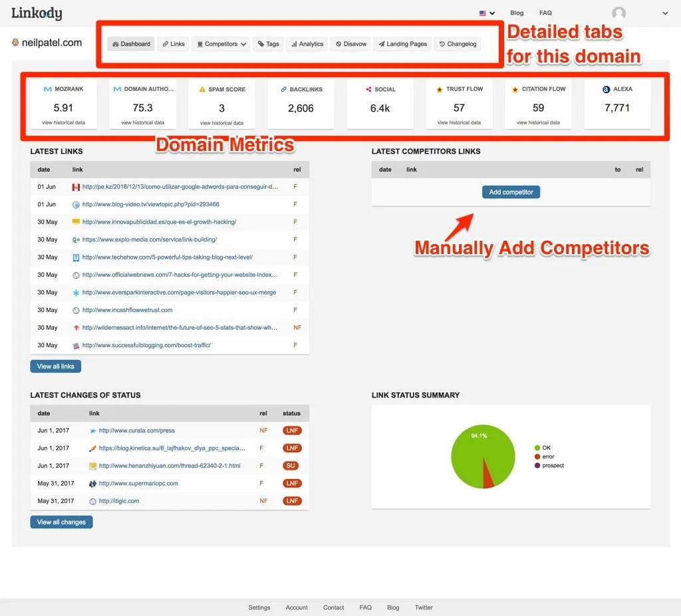Click the View all links button
This screenshot has height=616, width=681.
click(x=56, y=367)
